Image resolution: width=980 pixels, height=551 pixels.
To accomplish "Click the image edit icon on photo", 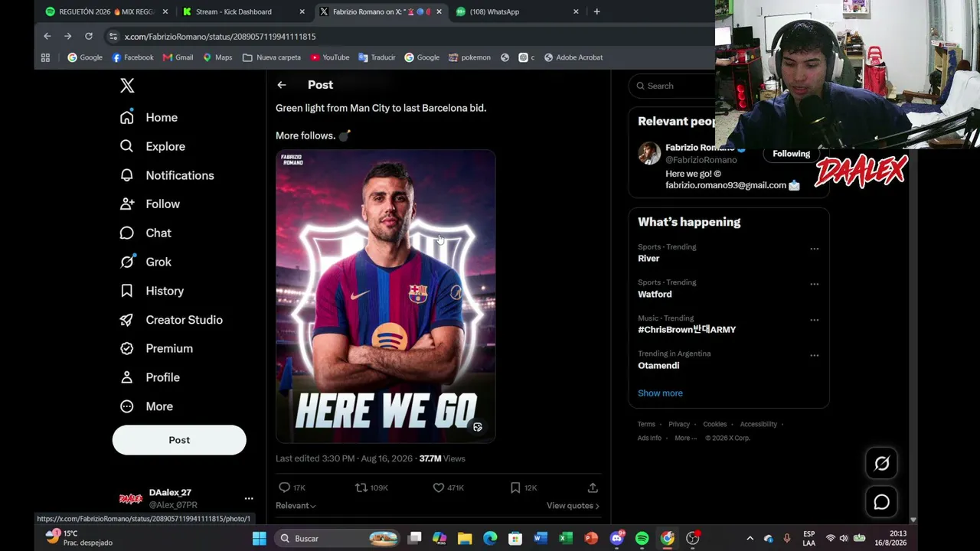I will (478, 427).
